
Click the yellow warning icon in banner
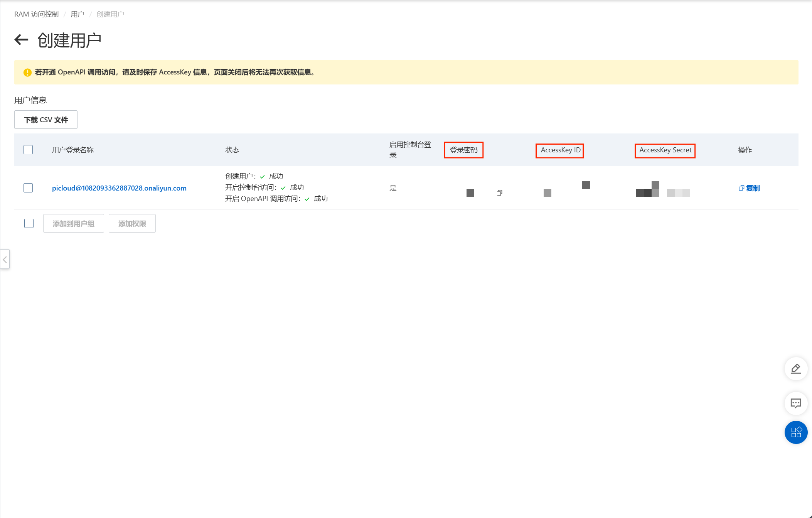[27, 73]
